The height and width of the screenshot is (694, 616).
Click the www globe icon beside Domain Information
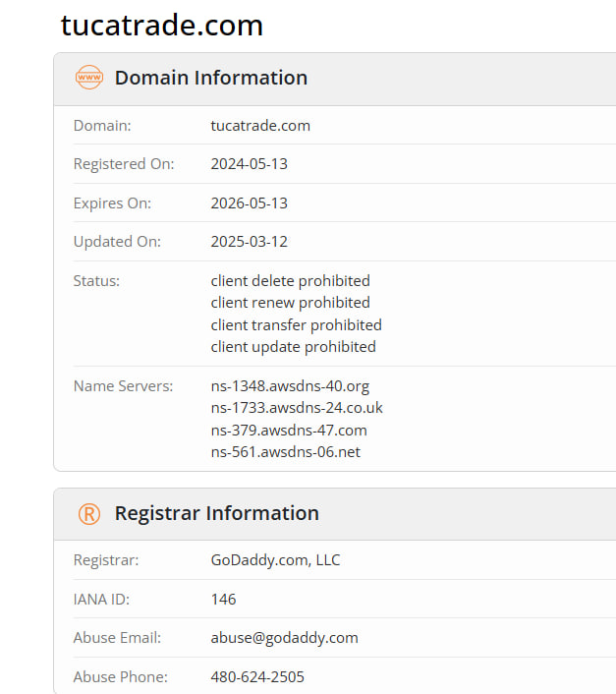tap(89, 78)
